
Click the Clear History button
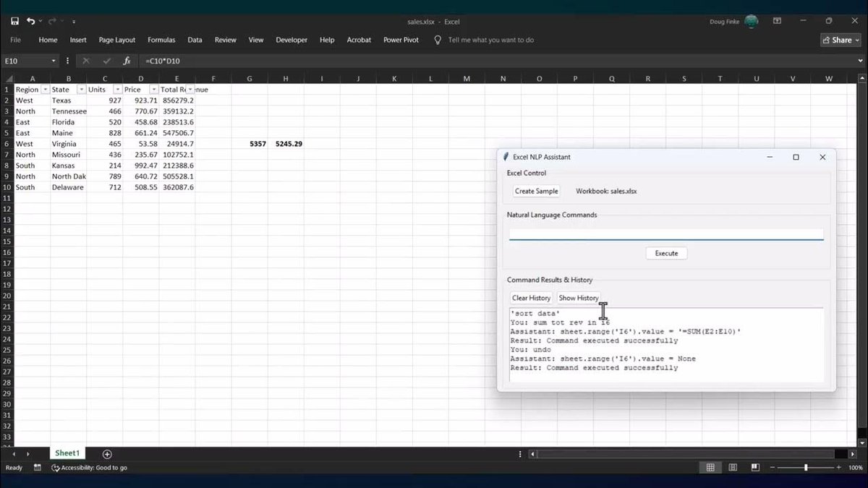pyautogui.click(x=531, y=298)
